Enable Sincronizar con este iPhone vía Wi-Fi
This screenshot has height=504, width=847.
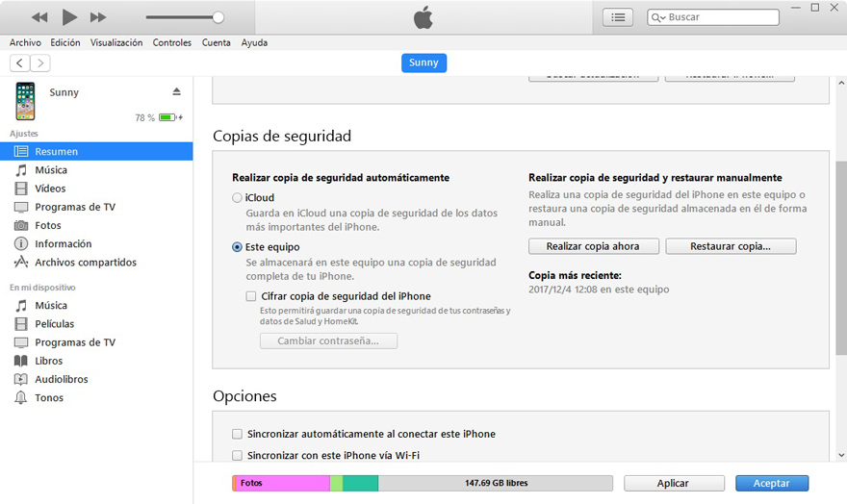click(237, 456)
